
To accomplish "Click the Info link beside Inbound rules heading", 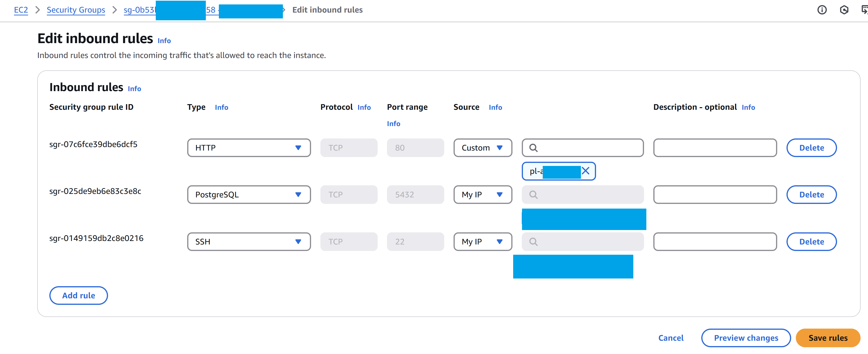I will (x=134, y=88).
